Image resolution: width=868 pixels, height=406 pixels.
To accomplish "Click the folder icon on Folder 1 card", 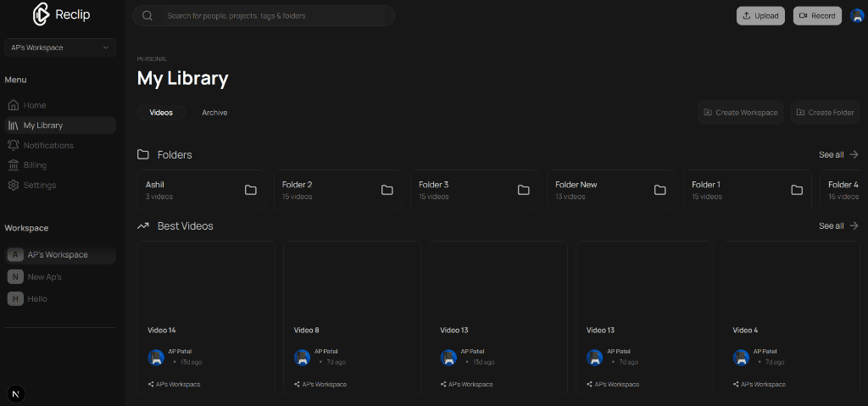I will (x=797, y=190).
